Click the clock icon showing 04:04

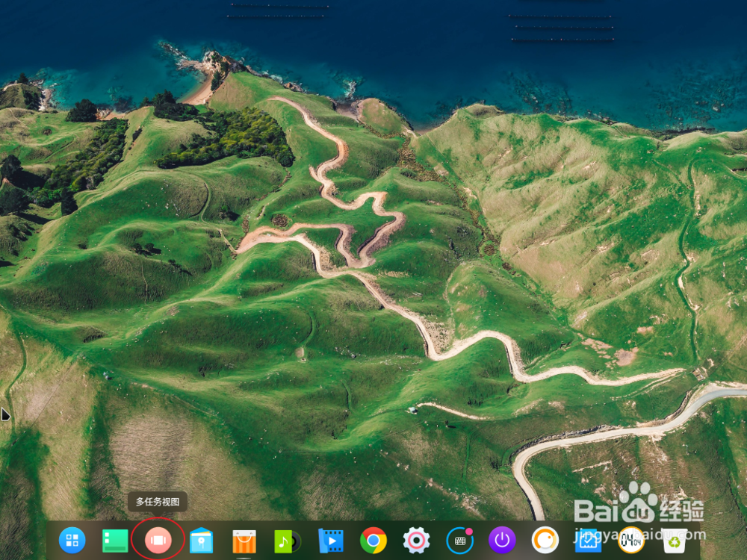631,541
